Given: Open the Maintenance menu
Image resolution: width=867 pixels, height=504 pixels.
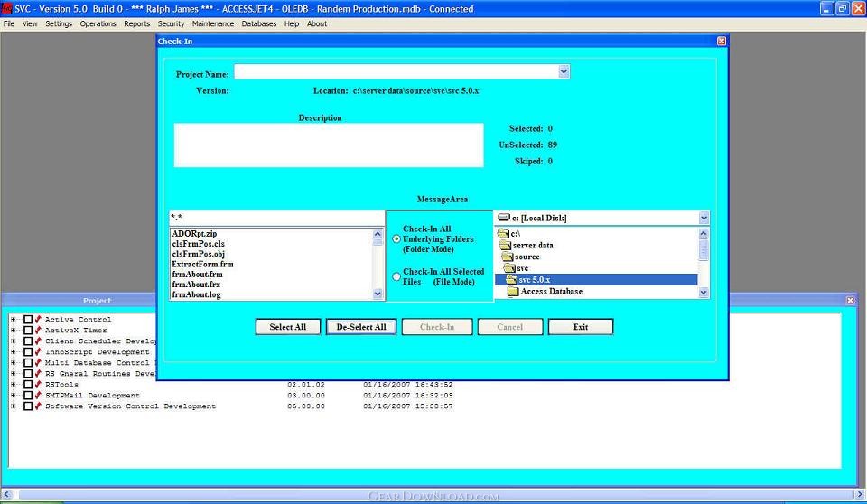Looking at the screenshot, I should point(213,23).
